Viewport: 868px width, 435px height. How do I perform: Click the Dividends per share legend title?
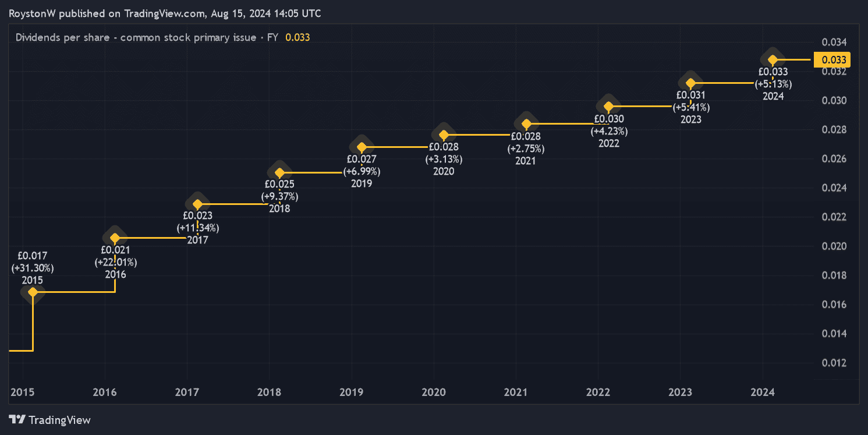[x=147, y=37]
